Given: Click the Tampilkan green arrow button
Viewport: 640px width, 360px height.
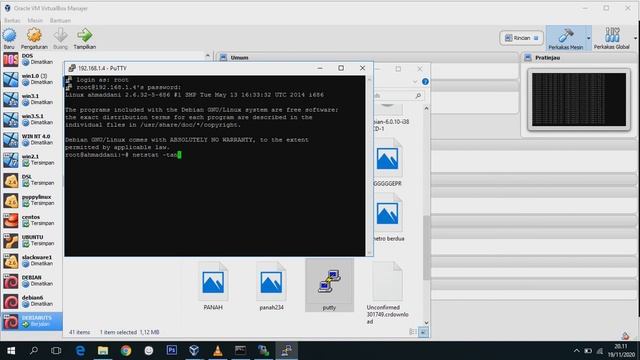Looking at the screenshot, I should pyautogui.click(x=84, y=38).
